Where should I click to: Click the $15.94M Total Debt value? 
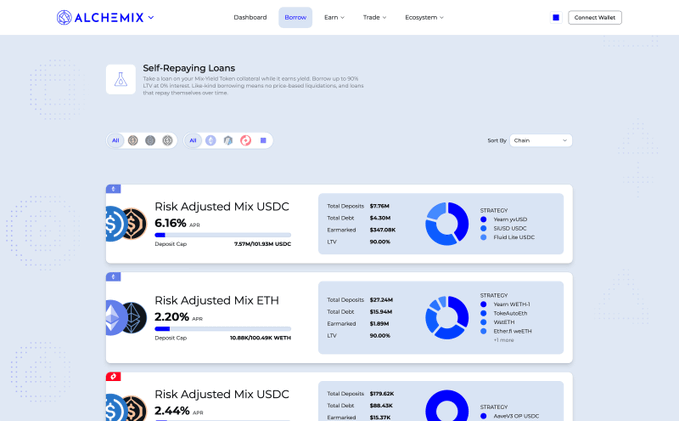(x=381, y=312)
